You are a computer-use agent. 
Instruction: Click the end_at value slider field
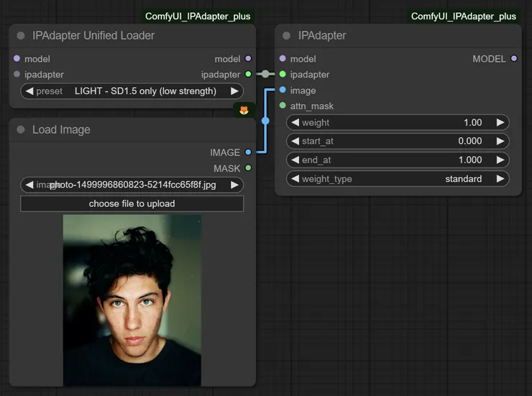coord(398,160)
